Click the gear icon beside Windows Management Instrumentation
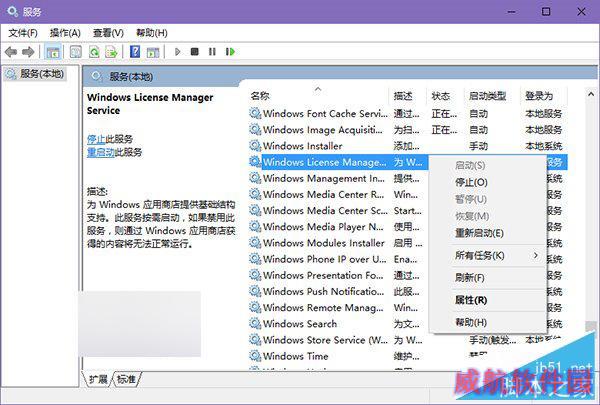The image size is (600, 405). [x=255, y=178]
